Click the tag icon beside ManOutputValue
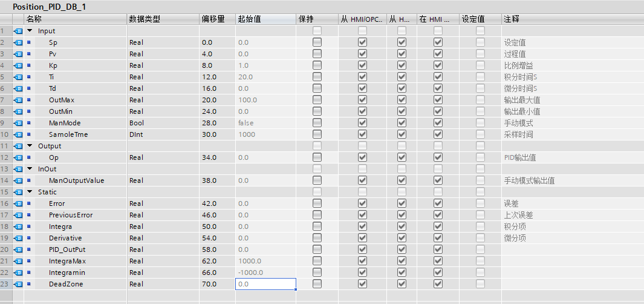The width and height of the screenshot is (644, 304). [18, 180]
